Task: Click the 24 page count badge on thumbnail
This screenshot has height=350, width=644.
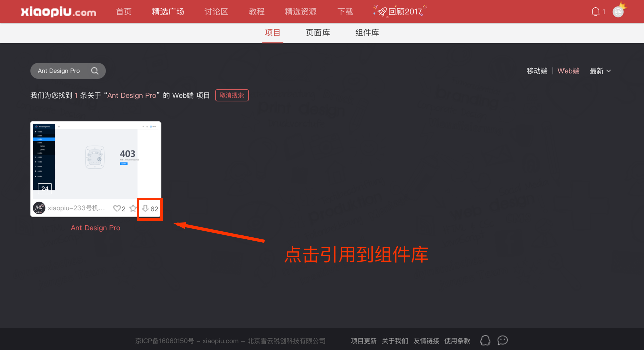Action: (45, 189)
